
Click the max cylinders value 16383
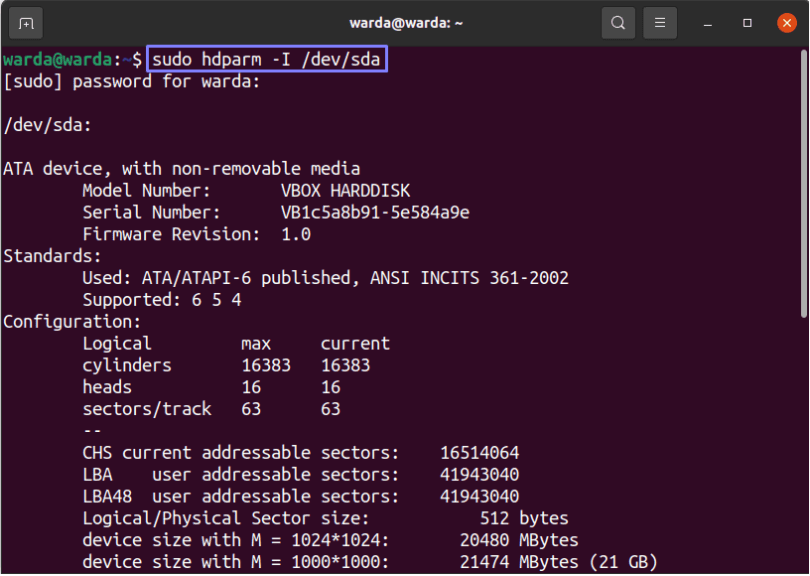[266, 366]
